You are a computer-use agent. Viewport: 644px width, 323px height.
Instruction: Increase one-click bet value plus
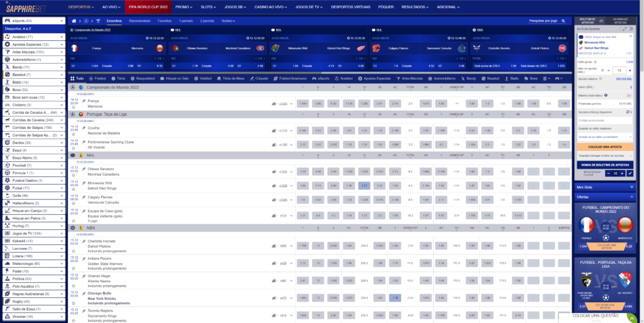point(622,173)
